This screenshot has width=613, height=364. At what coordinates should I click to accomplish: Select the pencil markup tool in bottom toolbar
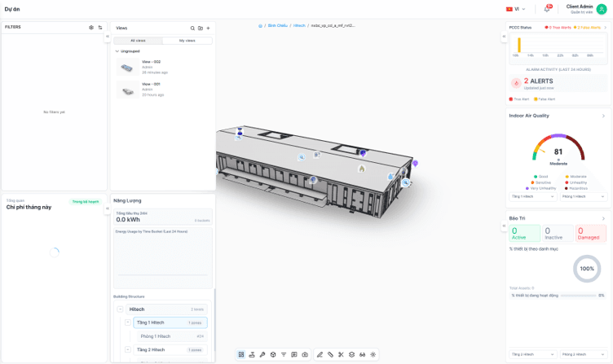[320, 354]
